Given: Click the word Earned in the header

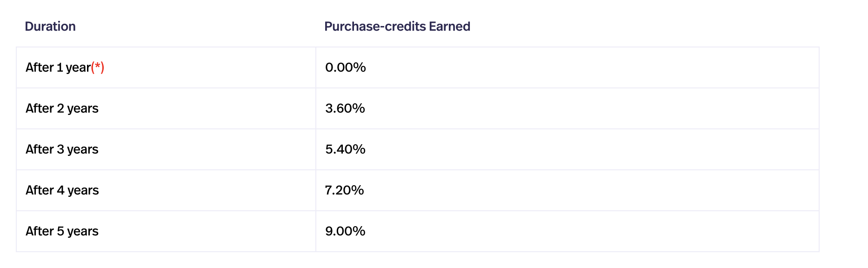Looking at the screenshot, I should [x=449, y=27].
